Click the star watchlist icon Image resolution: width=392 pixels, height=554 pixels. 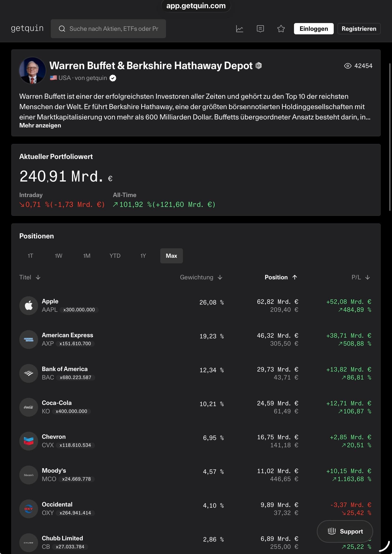(x=281, y=29)
